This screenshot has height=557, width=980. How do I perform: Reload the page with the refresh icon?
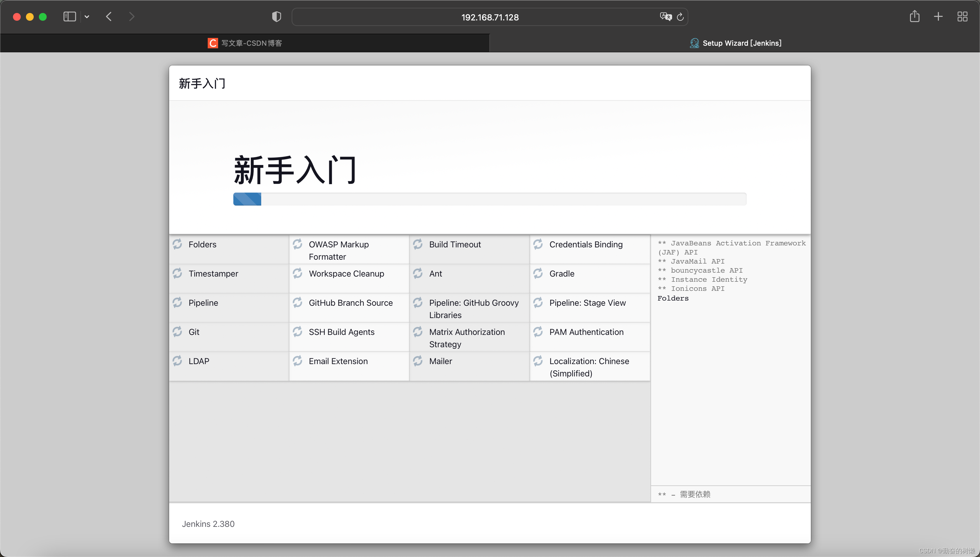pyautogui.click(x=680, y=17)
